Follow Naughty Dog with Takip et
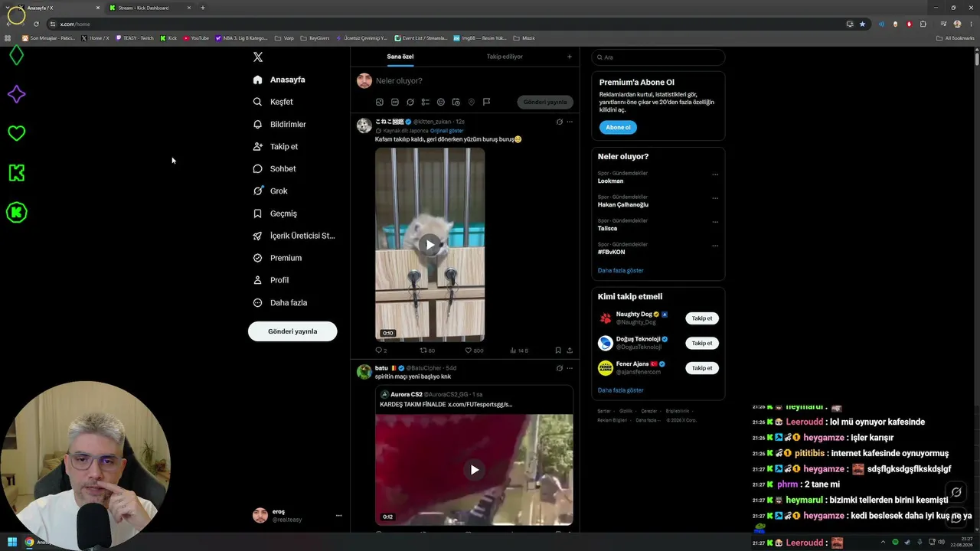The width and height of the screenshot is (980, 551). coord(702,318)
